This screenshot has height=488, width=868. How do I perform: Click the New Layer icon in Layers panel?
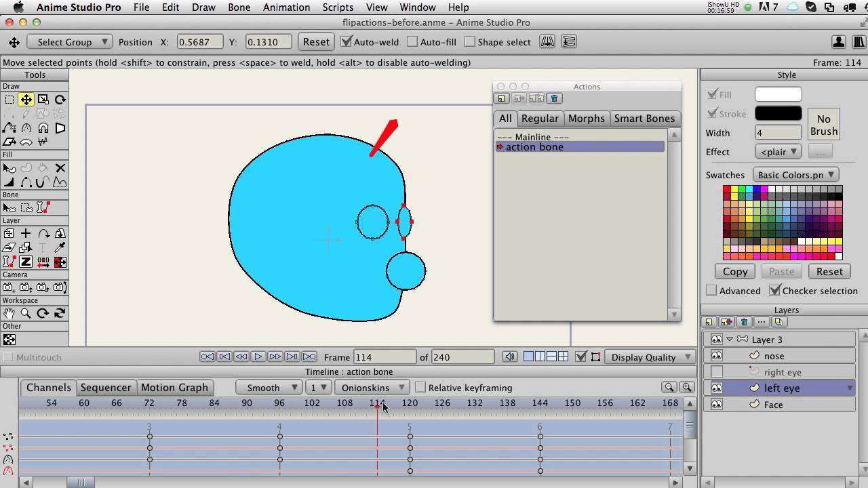pos(709,323)
